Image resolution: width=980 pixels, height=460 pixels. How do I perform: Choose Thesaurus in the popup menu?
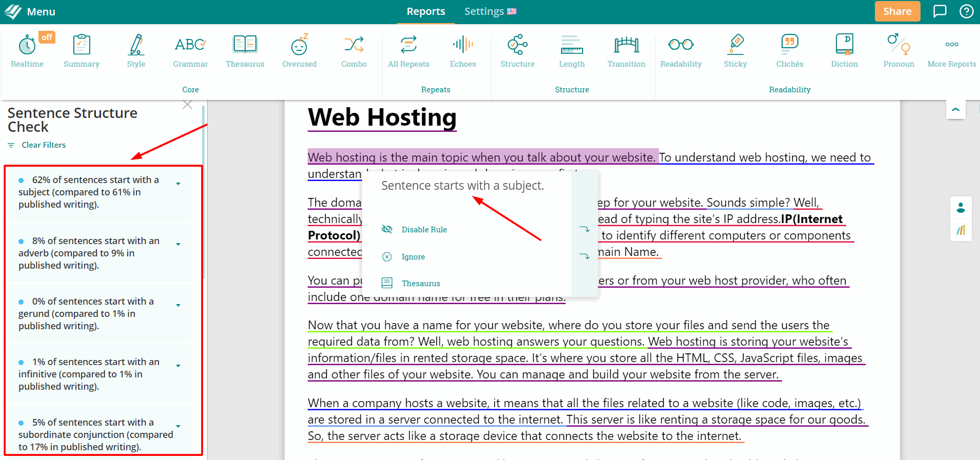[x=421, y=284]
